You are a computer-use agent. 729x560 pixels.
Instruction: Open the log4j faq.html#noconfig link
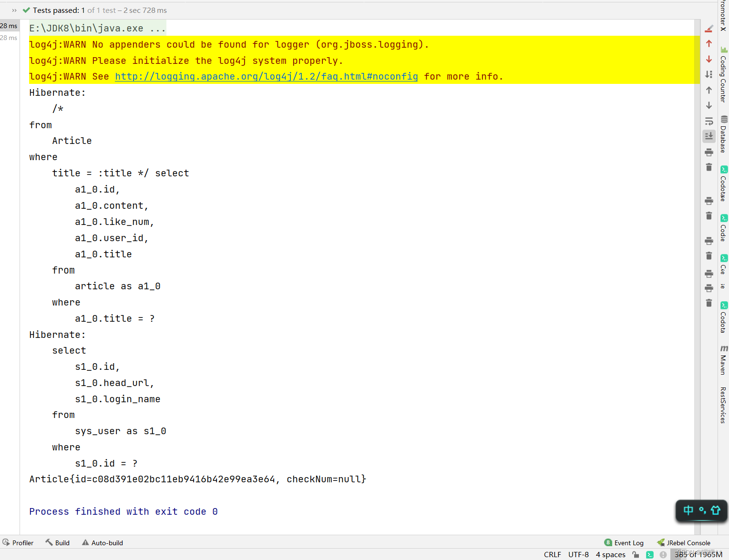[x=267, y=77]
